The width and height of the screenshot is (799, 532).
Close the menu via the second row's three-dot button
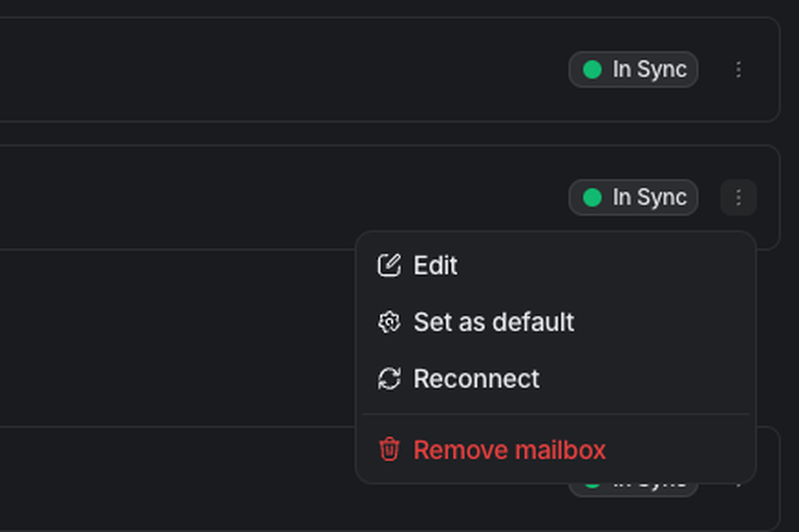[739, 197]
